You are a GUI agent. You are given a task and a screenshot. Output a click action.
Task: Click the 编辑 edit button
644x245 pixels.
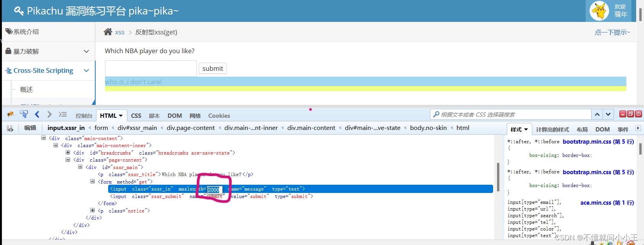point(30,128)
